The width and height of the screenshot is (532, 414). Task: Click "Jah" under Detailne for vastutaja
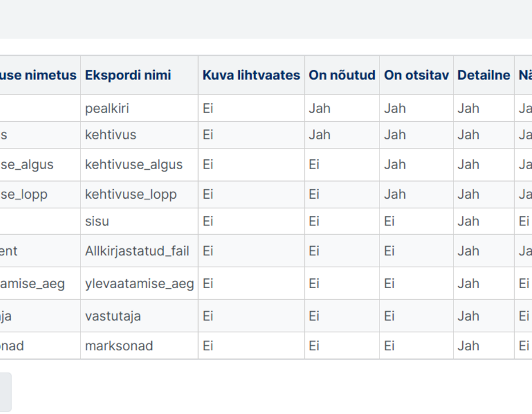click(468, 316)
